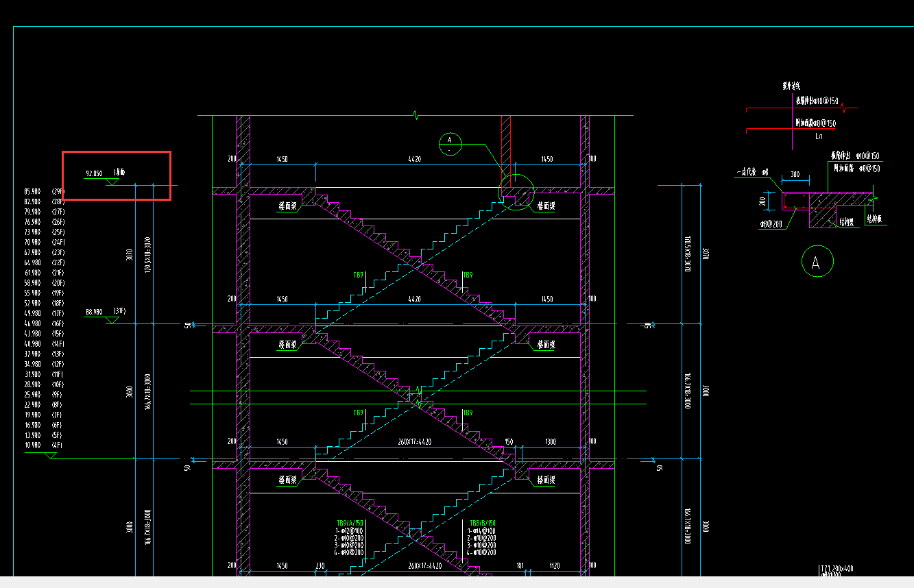Screen dimensions: 914x588
Task: Select the 300 dimension in detail A
Action: 795,174
